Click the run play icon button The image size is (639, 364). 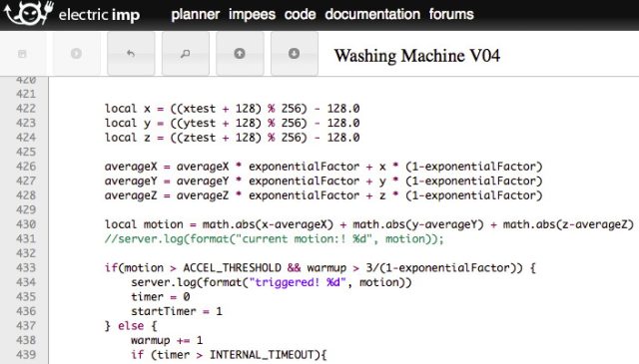(76, 53)
